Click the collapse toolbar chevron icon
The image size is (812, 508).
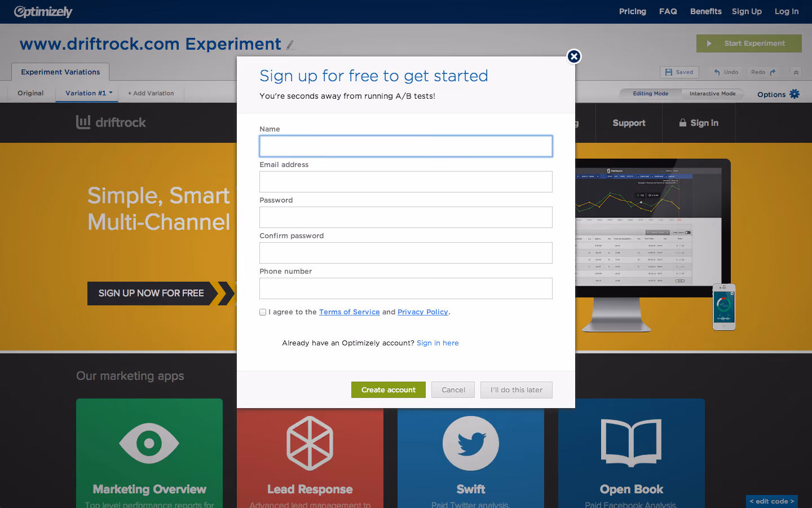pos(796,72)
